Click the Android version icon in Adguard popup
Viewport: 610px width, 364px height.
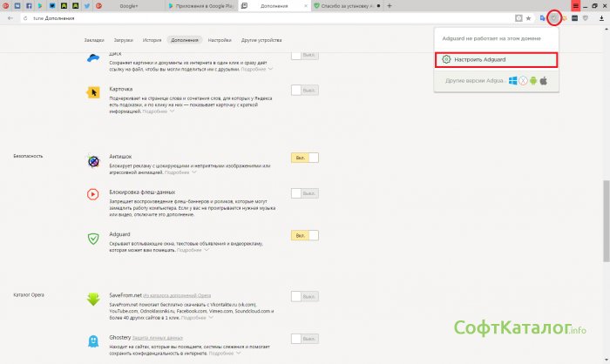[534, 81]
